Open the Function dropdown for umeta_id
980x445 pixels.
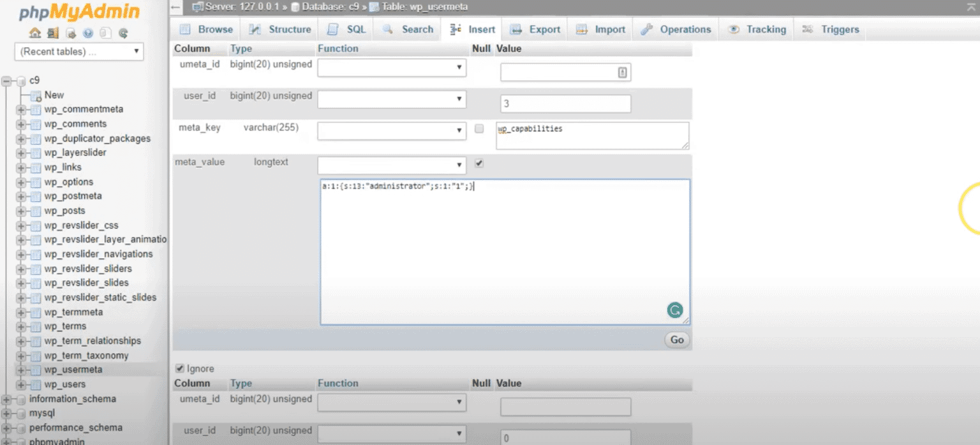pyautogui.click(x=391, y=67)
